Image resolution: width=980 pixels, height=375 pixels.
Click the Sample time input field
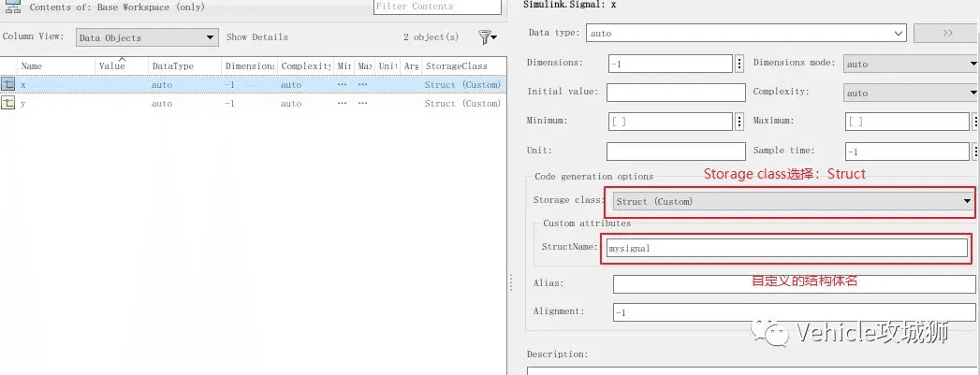[907, 151]
